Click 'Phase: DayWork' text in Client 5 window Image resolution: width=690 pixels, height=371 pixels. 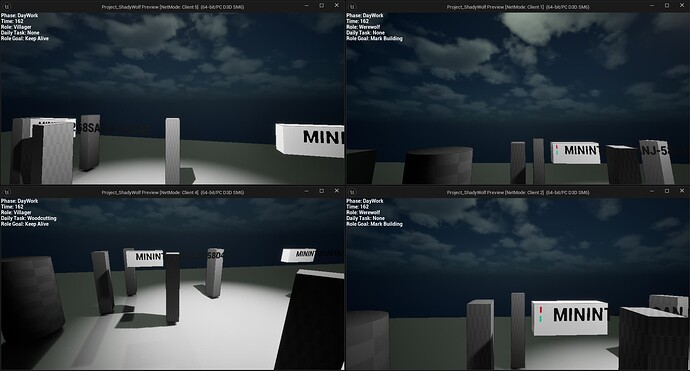point(19,15)
